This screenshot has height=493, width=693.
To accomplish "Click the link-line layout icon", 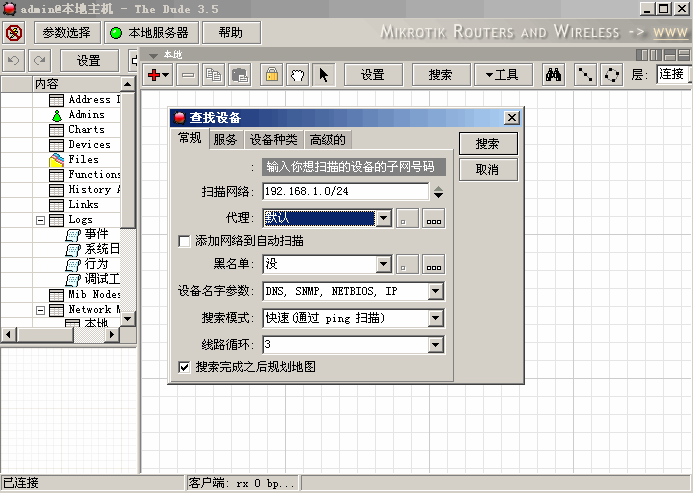I will click(585, 75).
